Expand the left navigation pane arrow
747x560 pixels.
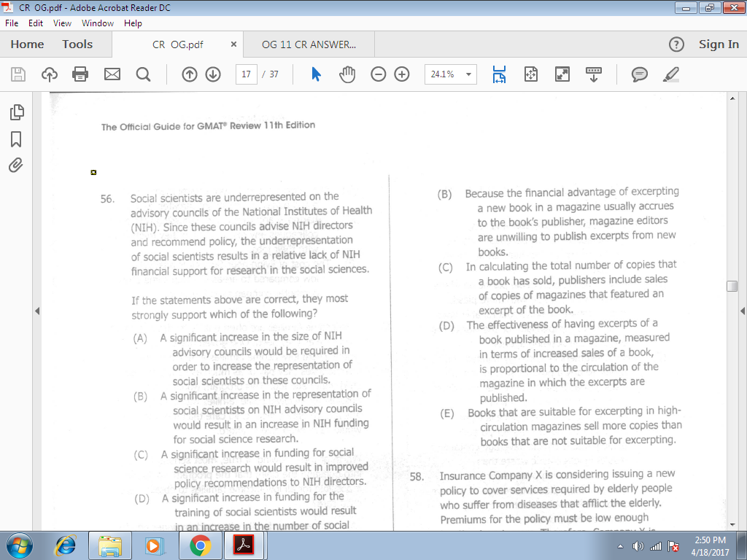(x=37, y=311)
